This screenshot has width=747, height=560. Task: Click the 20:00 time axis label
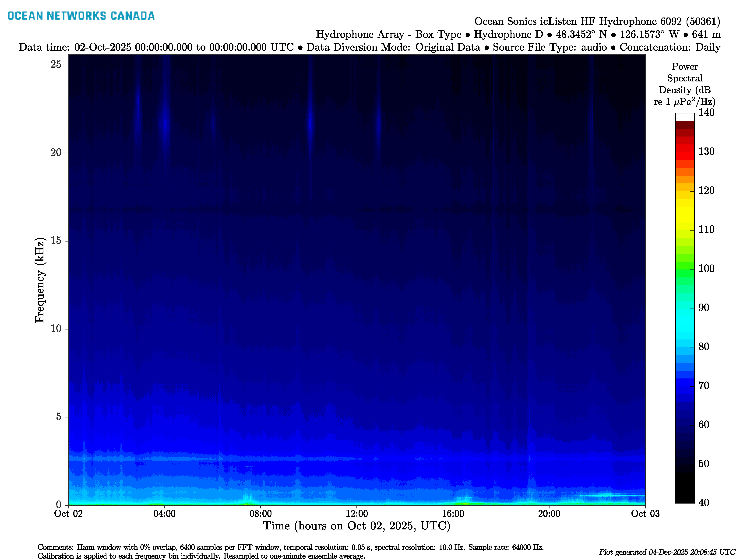[549, 514]
